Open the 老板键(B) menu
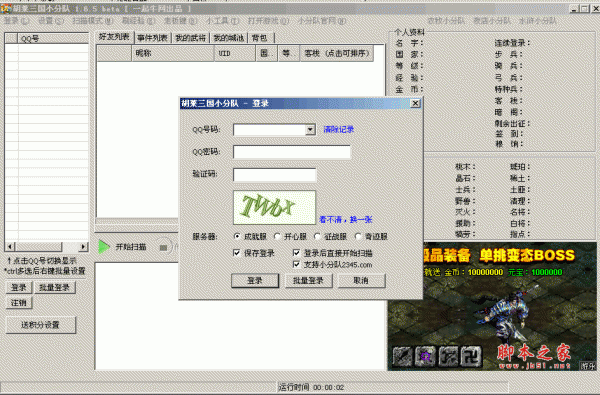The image size is (600, 395). [x=181, y=21]
